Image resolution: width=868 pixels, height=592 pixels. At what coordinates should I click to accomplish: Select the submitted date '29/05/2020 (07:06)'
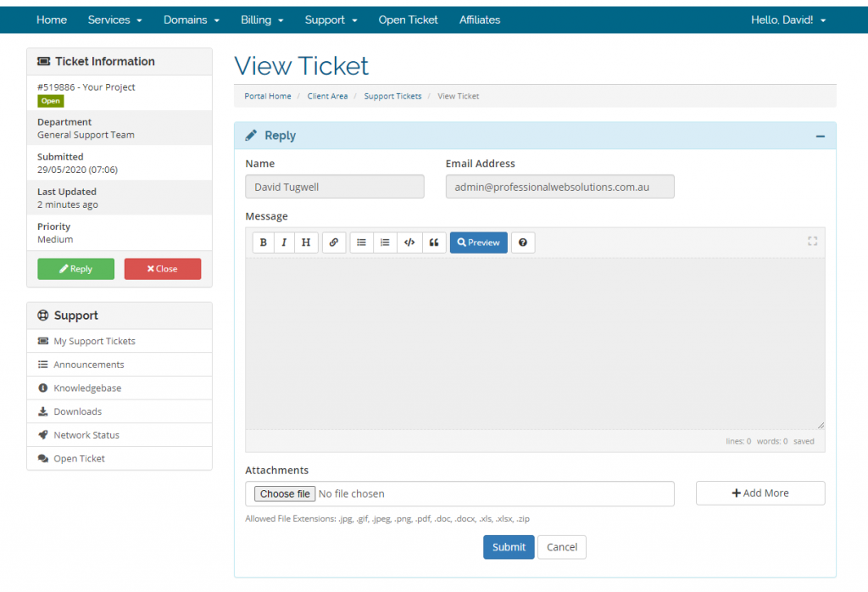coord(77,170)
